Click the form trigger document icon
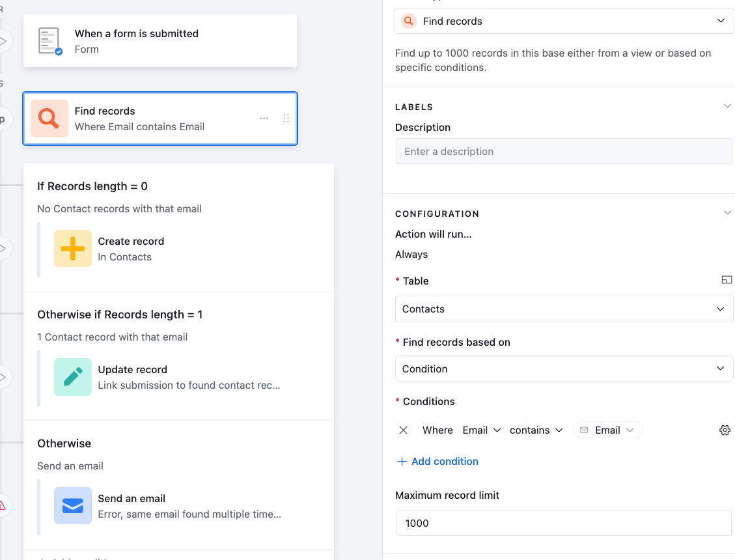The image size is (735, 560). click(50, 41)
